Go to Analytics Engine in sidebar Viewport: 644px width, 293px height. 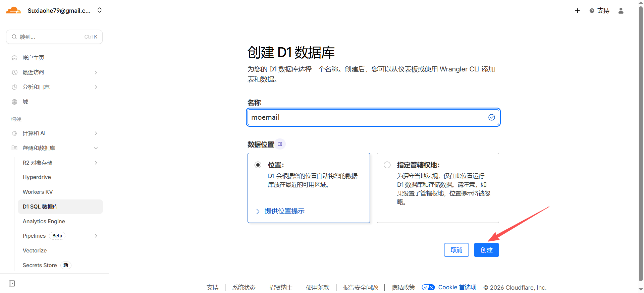44,221
